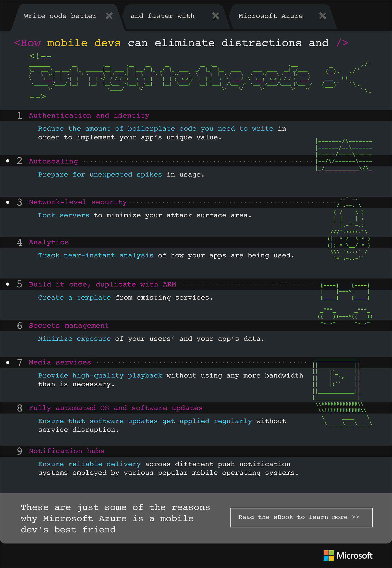Click the ASCII scissors icon
This screenshot has height=568, width=392.
tap(346, 78)
